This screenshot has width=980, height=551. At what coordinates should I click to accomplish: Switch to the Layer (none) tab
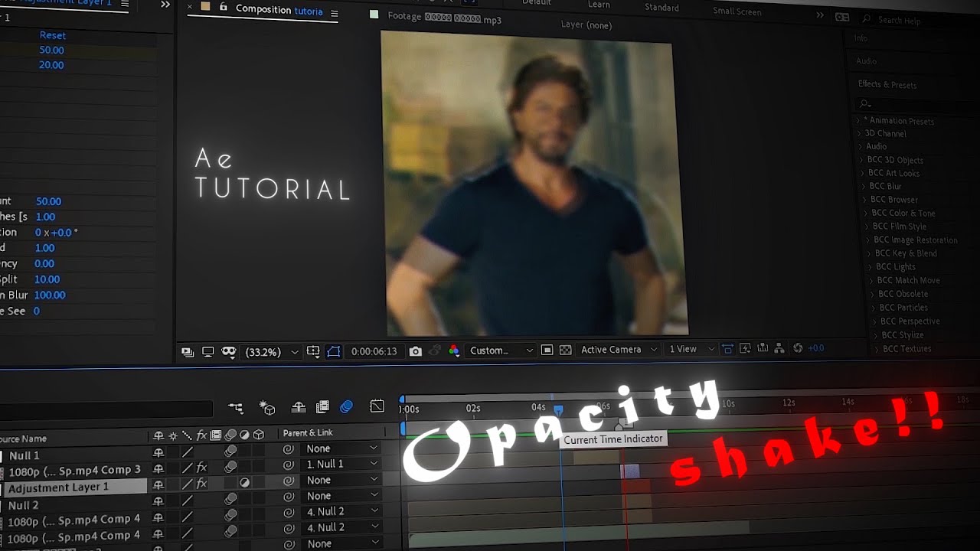(x=586, y=24)
